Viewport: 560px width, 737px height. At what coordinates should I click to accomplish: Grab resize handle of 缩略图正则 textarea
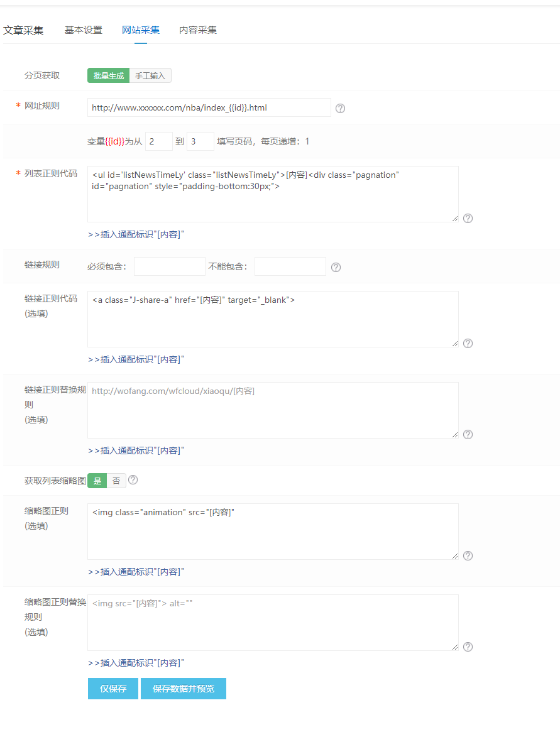point(454,556)
